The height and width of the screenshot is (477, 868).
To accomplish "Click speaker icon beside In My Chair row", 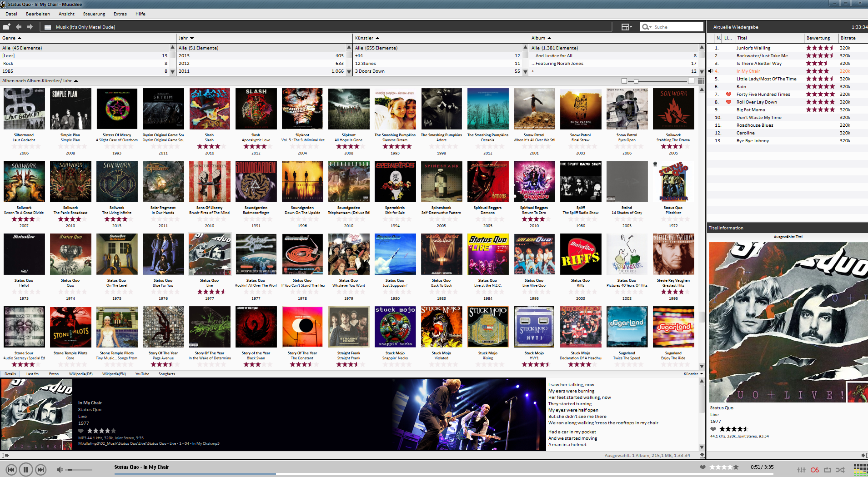I will [711, 71].
